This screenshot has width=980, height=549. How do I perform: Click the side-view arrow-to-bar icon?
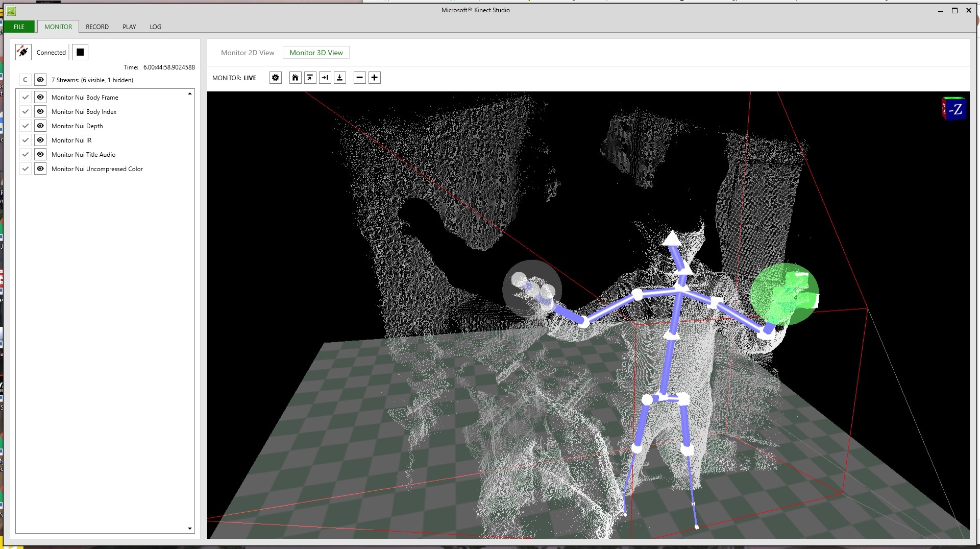(325, 78)
